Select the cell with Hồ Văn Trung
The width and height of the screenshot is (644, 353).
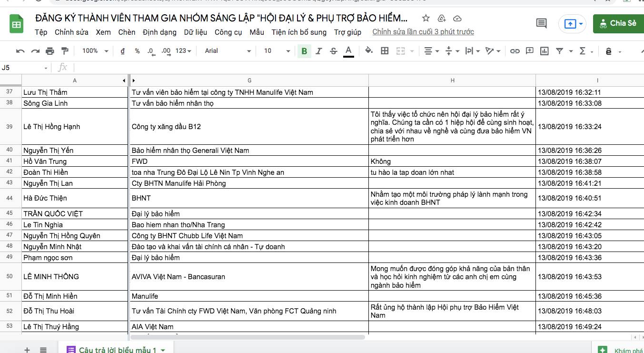point(74,161)
